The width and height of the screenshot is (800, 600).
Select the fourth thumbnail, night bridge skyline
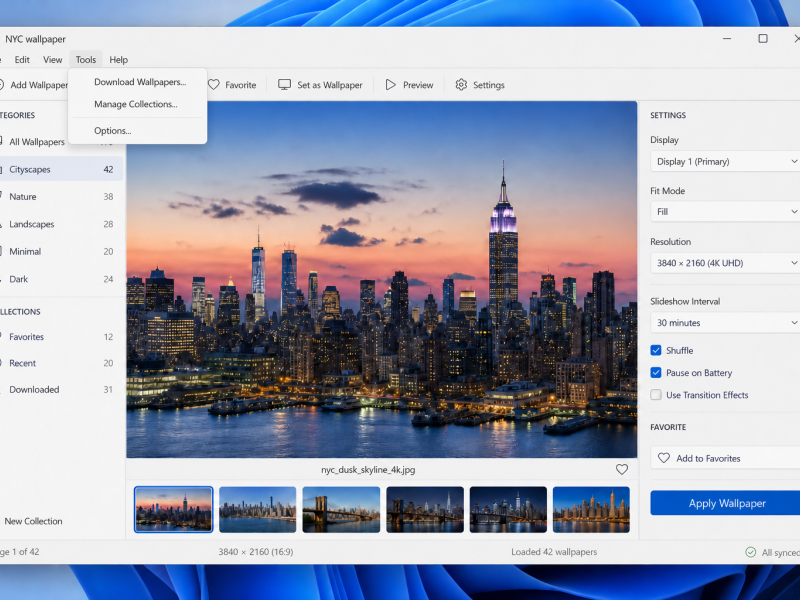[x=424, y=509]
